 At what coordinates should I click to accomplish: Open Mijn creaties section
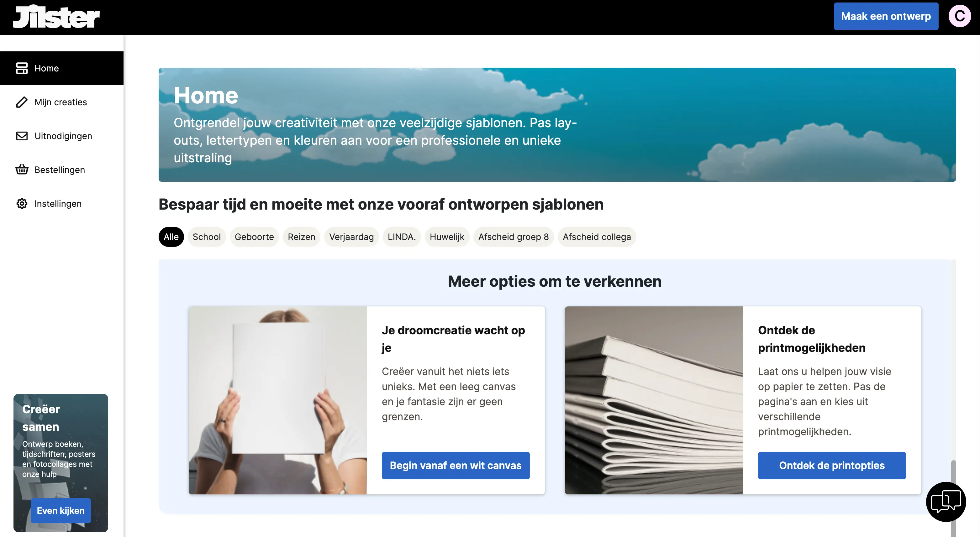[x=60, y=102]
